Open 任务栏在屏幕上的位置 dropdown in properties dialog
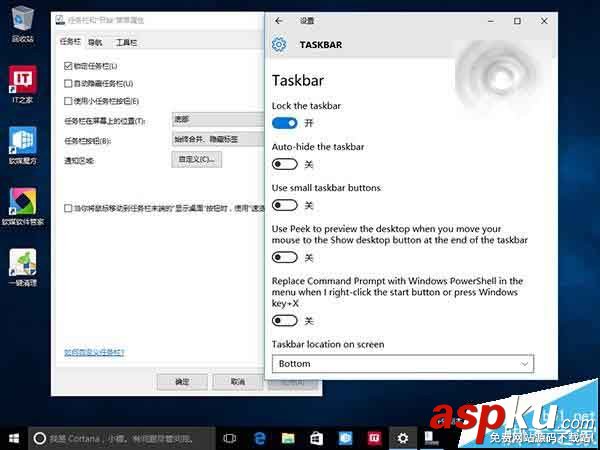This screenshot has width=600, height=450. point(218,119)
